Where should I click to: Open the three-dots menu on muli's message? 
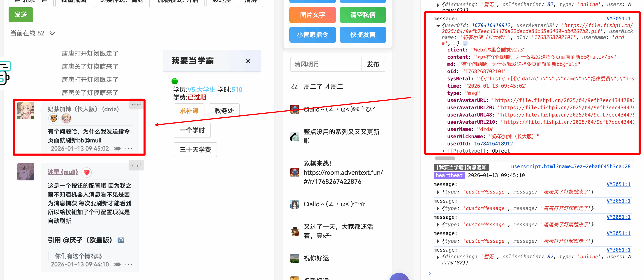(128, 264)
